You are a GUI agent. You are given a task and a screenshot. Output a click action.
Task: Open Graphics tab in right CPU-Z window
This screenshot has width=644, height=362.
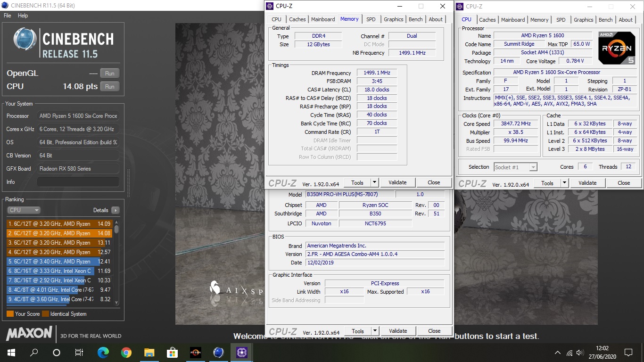[584, 20]
